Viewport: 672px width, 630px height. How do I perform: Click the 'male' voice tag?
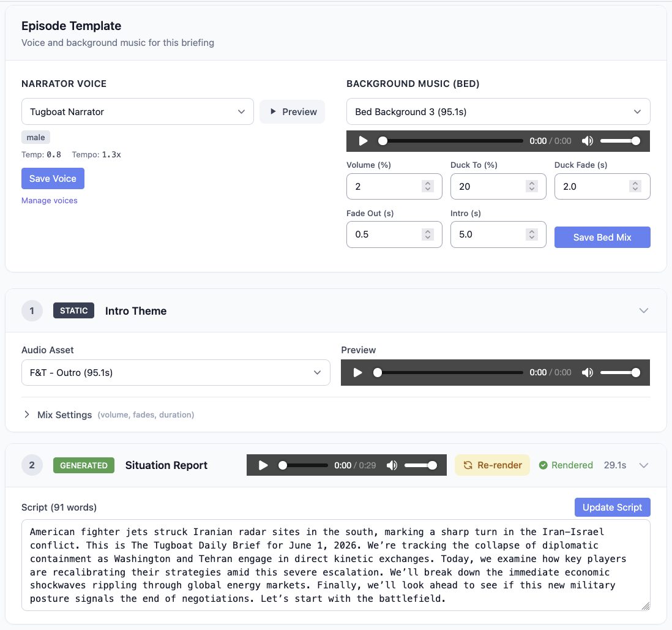tap(35, 138)
